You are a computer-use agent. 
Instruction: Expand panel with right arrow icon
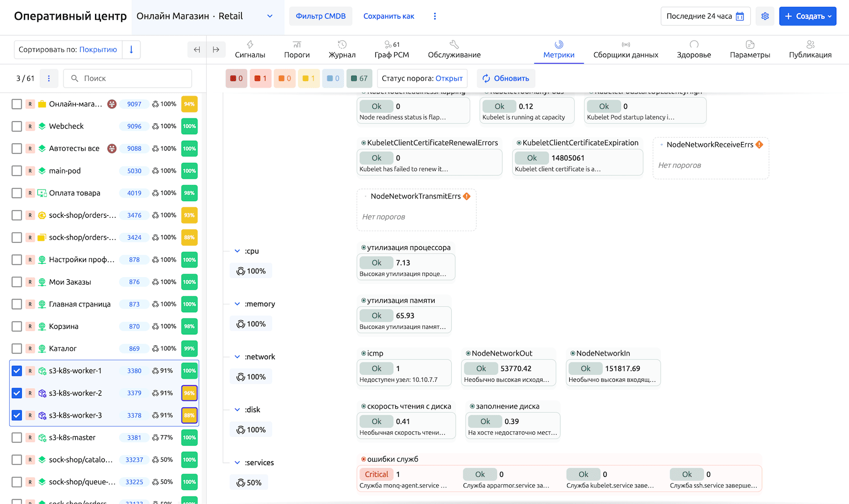[216, 50]
